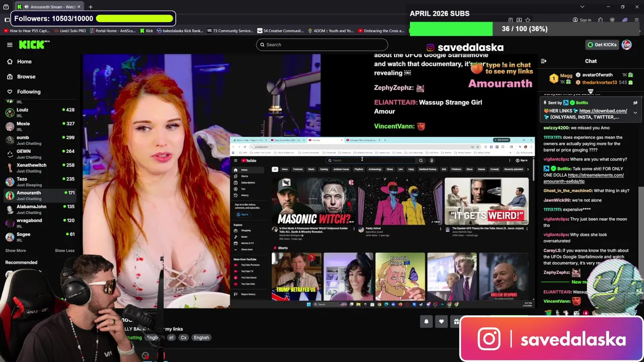The width and height of the screenshot is (644, 362).
Task: Open the Kick bookmark in bookmarks bar
Action: point(146,31)
